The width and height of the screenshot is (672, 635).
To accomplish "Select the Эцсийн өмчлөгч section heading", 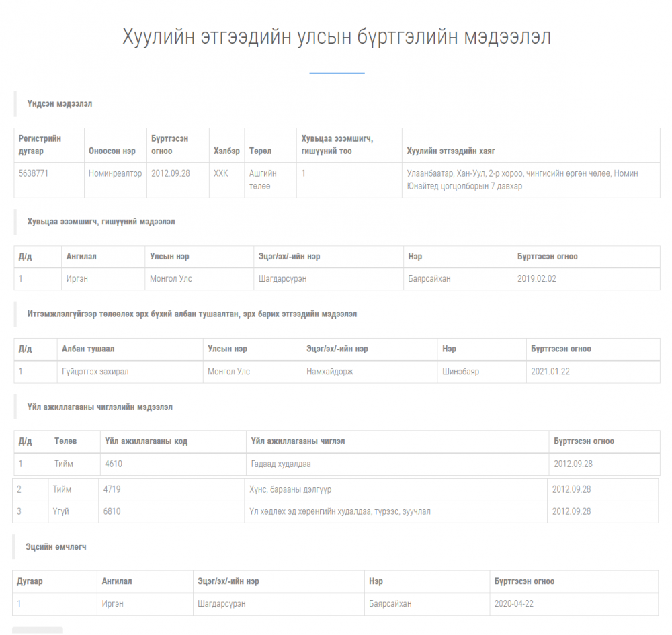I will [56, 547].
